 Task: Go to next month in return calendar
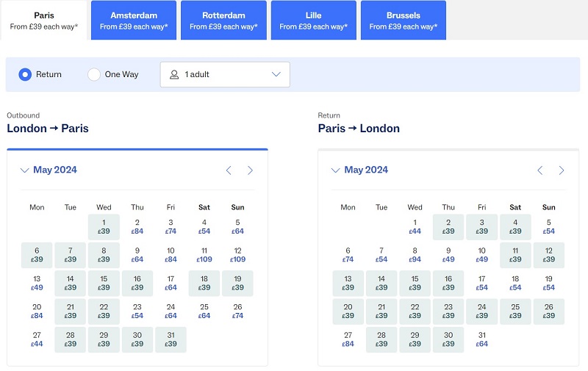pyautogui.click(x=562, y=170)
